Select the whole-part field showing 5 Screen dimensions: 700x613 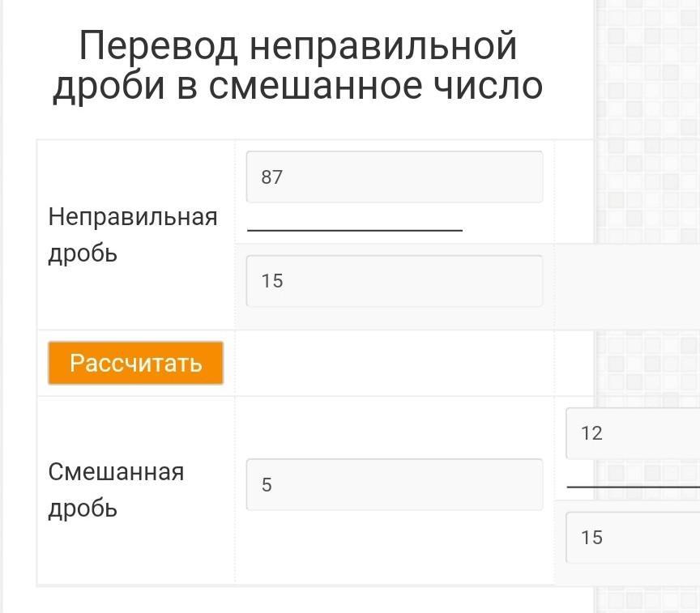[x=394, y=484]
